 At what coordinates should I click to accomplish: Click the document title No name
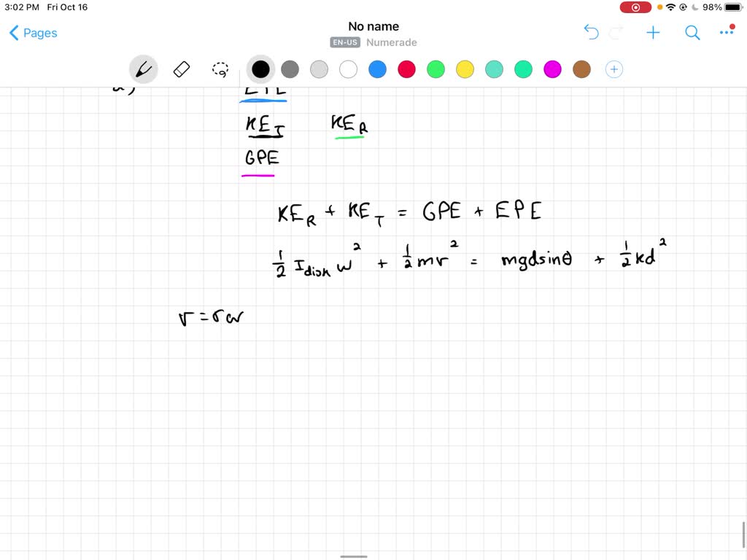(x=373, y=26)
